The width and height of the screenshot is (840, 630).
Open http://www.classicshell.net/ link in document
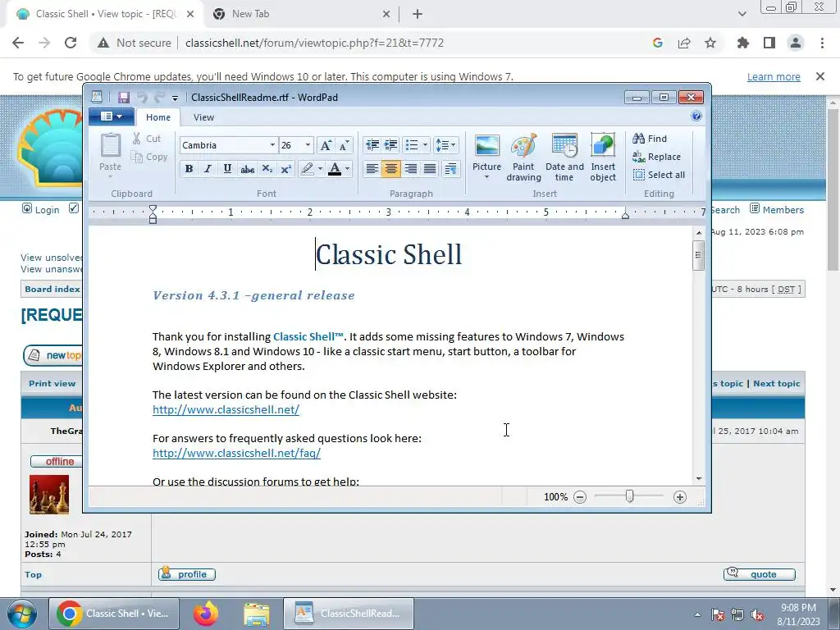(226, 410)
